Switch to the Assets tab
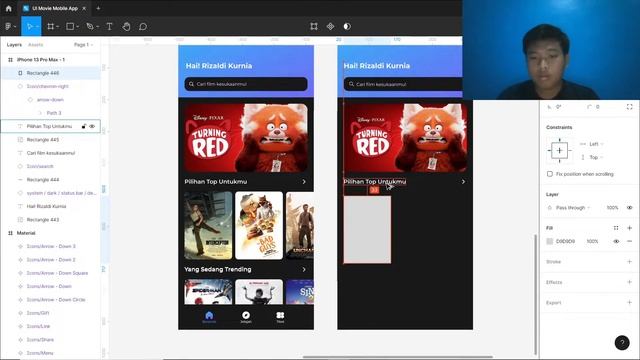This screenshot has height=360, width=640. (36, 45)
